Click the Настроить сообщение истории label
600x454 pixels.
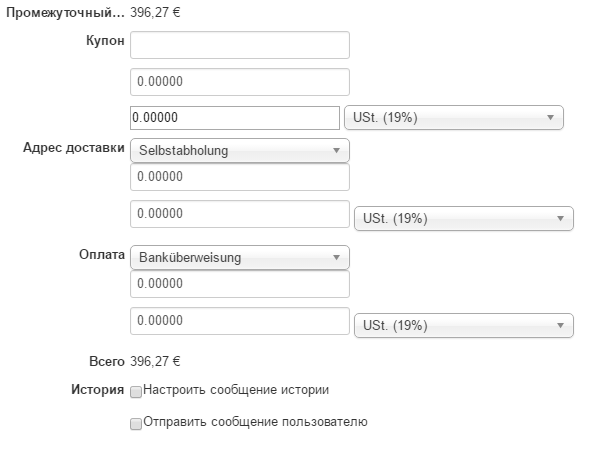click(x=236, y=389)
